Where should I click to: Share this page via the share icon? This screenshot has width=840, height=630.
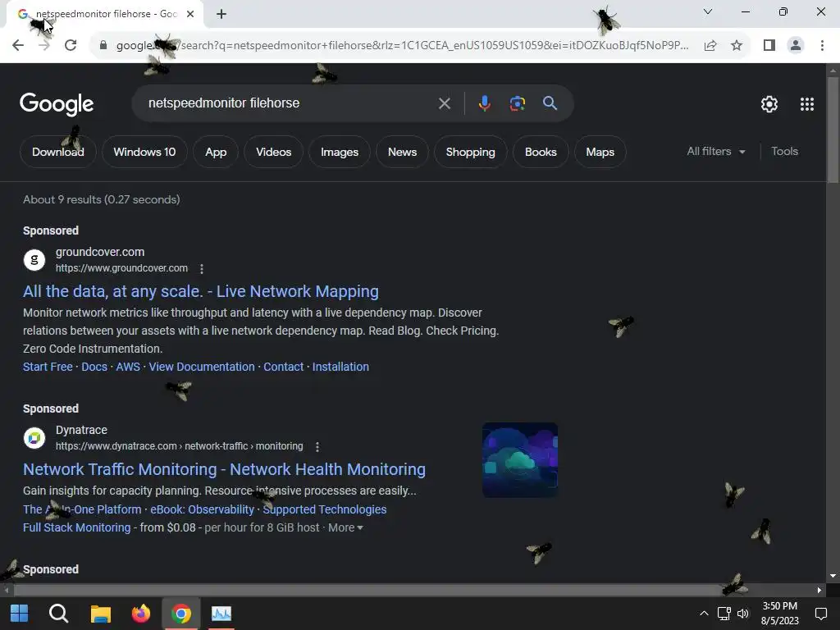point(710,45)
